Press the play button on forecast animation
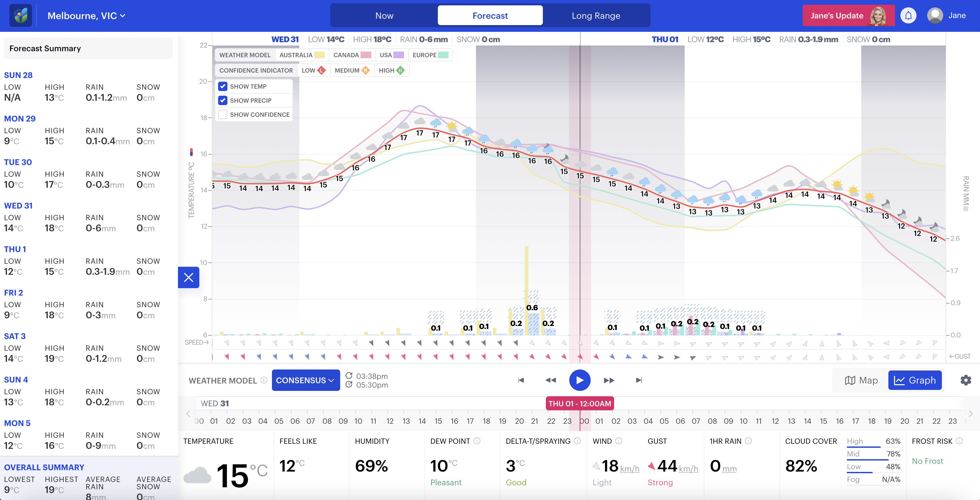Viewport: 980px width, 500px height. point(579,380)
